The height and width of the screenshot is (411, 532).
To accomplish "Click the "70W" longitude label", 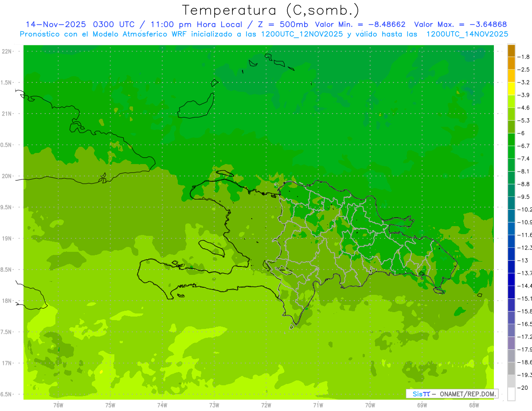I will click(x=370, y=405).
